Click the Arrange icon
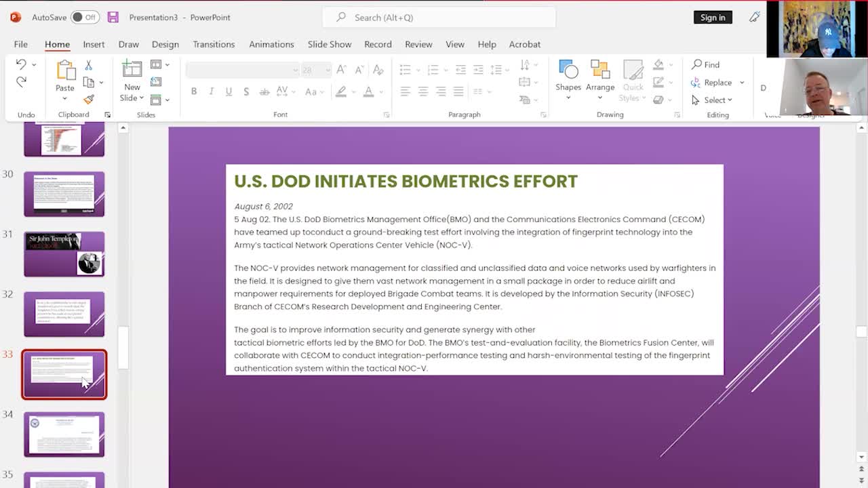The width and height of the screenshot is (868, 488). tap(600, 69)
